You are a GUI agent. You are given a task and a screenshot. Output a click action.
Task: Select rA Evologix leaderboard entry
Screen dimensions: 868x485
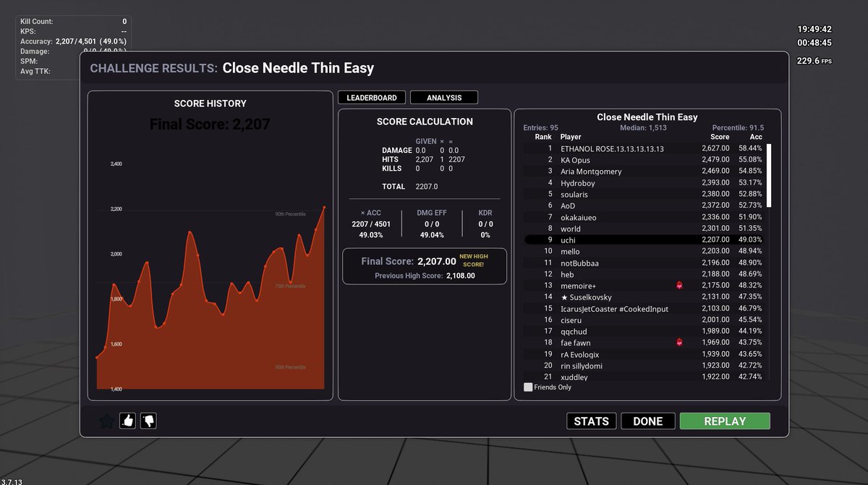pos(644,354)
